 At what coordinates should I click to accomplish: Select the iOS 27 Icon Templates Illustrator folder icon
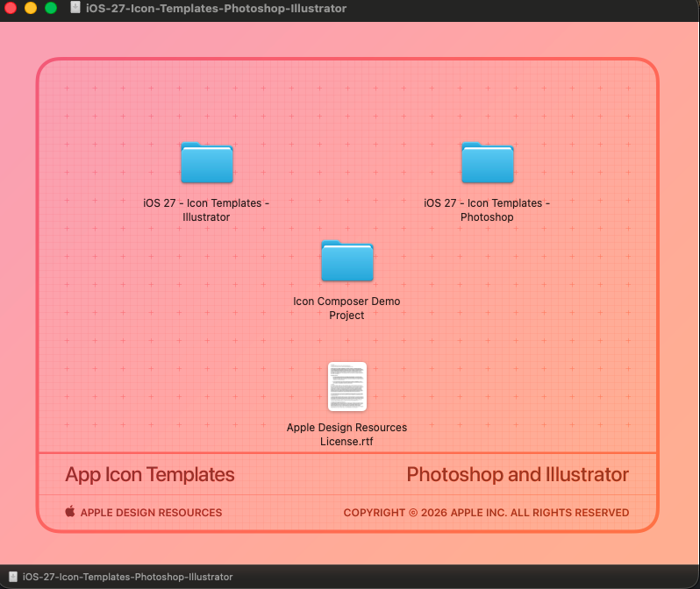click(207, 163)
